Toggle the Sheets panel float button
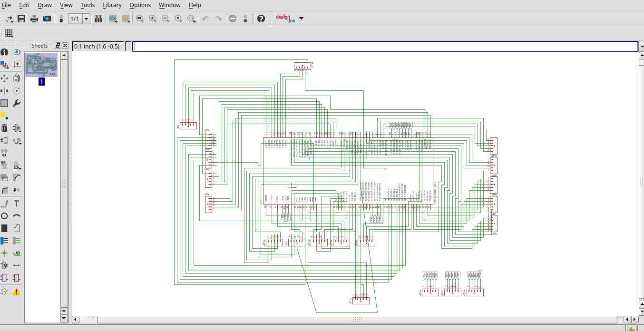Screen dimensions: 644x331 point(58,46)
